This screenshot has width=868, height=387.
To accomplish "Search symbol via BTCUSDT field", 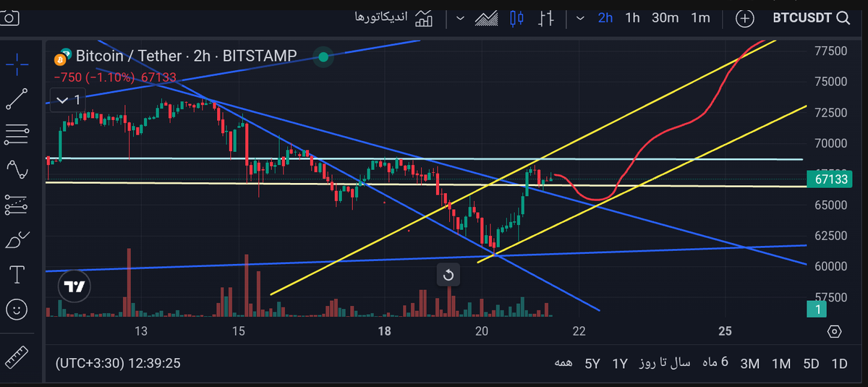I will point(811,18).
